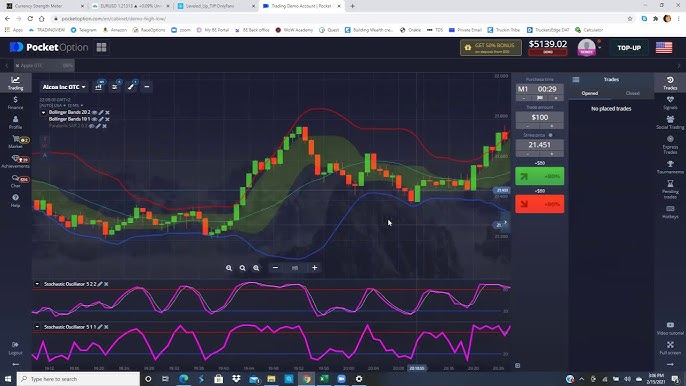The image size is (686, 386).
Task: Collapse the right sidebar arrow
Action: [x=670, y=364]
